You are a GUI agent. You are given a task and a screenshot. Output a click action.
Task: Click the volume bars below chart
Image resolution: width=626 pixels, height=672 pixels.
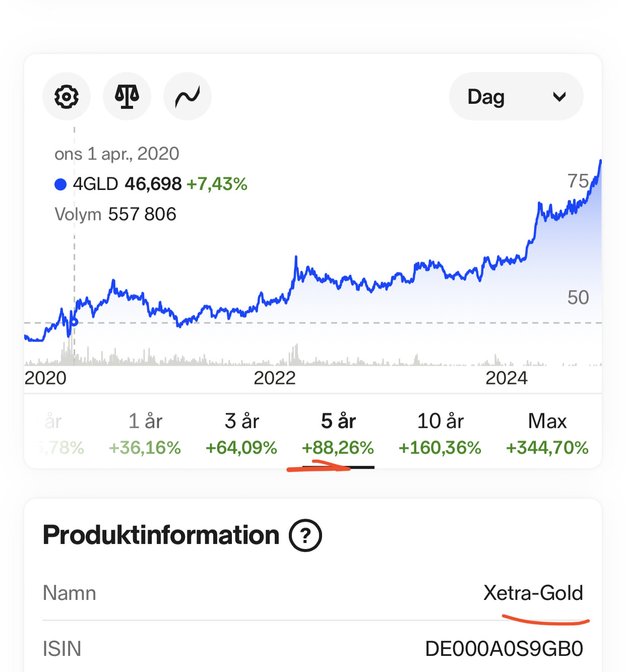click(x=313, y=355)
